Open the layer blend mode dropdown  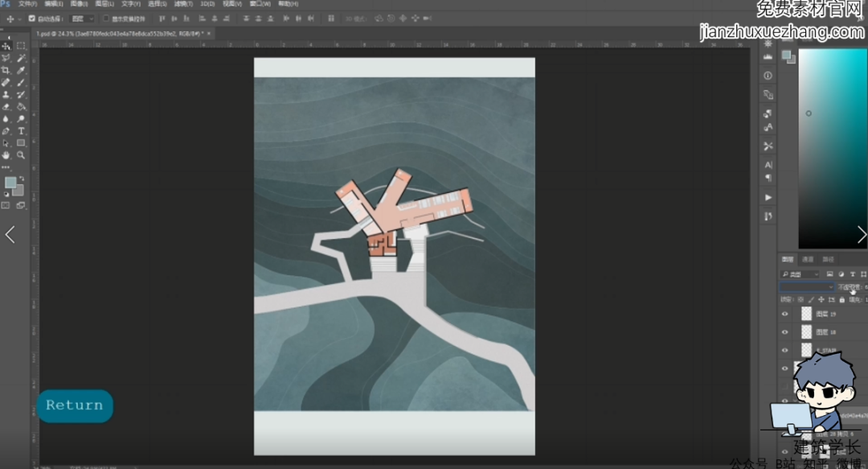(x=807, y=286)
